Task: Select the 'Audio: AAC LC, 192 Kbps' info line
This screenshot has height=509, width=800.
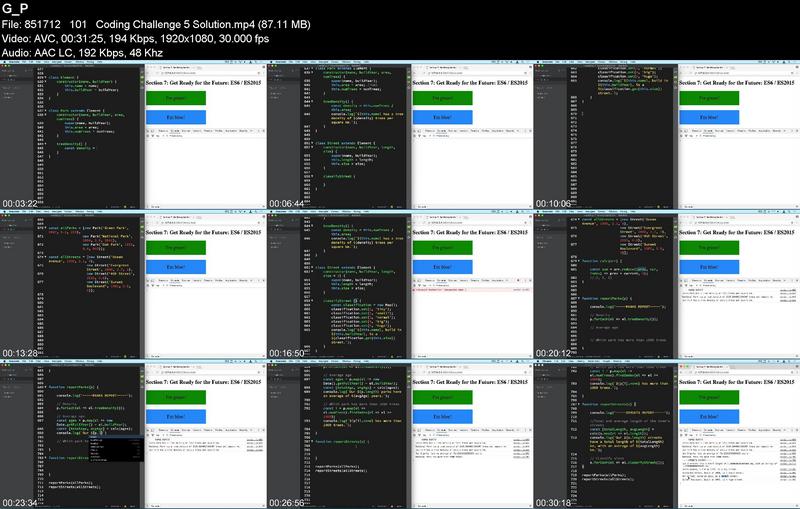Action: click(82, 53)
